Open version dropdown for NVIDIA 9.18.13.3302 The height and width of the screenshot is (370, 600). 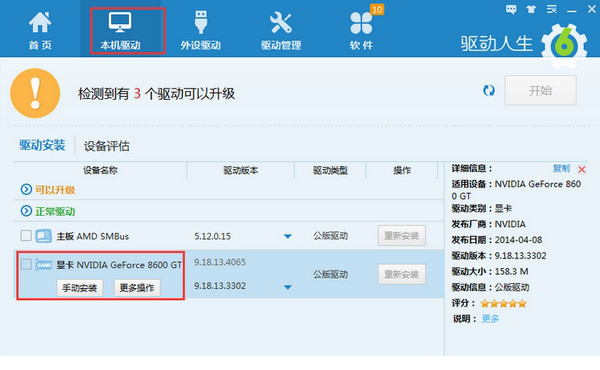[288, 287]
